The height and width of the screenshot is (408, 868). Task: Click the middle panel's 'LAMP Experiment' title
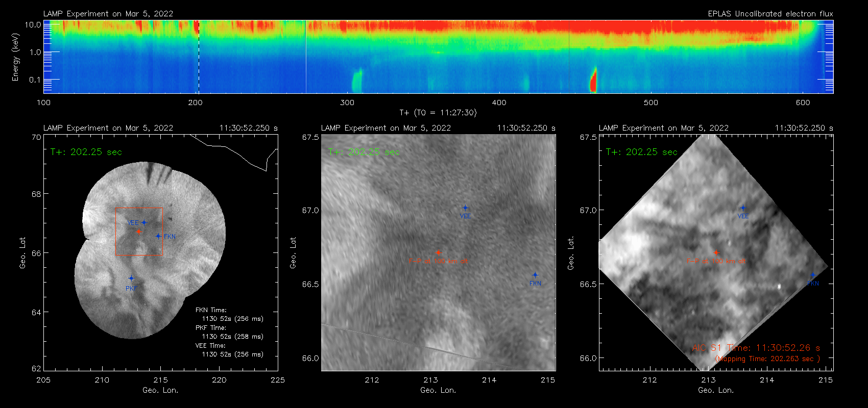[x=386, y=128]
